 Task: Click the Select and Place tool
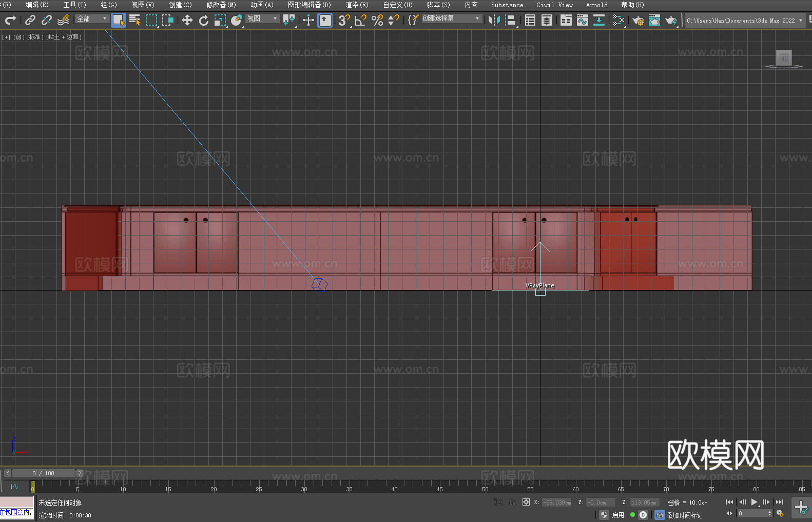(x=237, y=20)
